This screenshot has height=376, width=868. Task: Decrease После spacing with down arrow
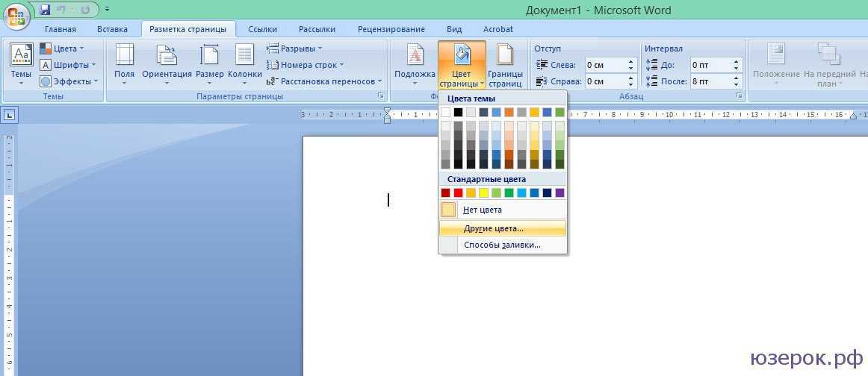[737, 84]
